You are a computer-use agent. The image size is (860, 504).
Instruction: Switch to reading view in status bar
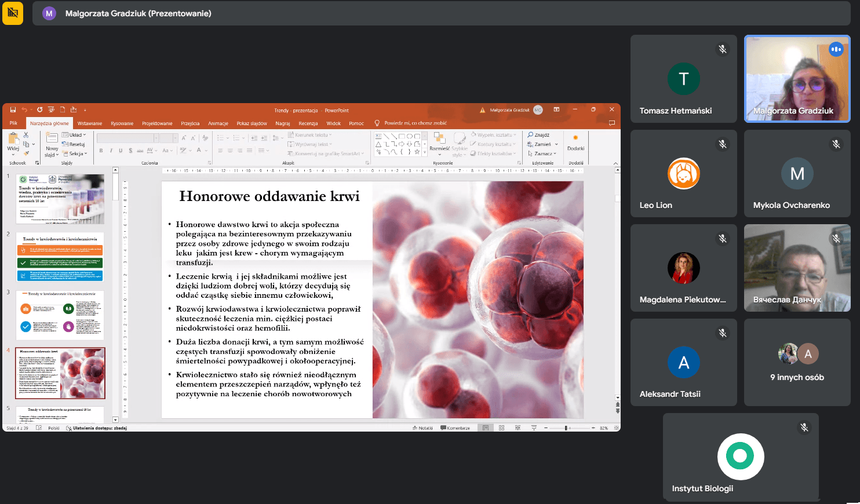point(518,428)
